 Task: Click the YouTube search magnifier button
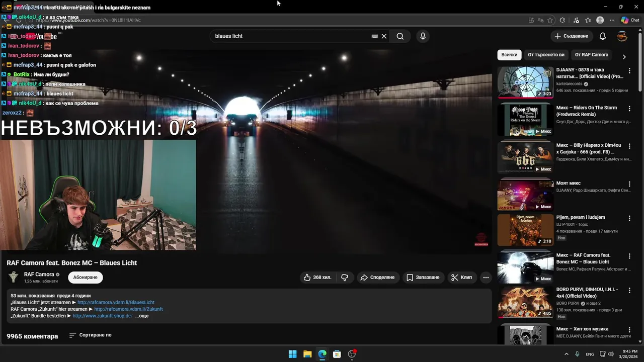[x=400, y=36]
